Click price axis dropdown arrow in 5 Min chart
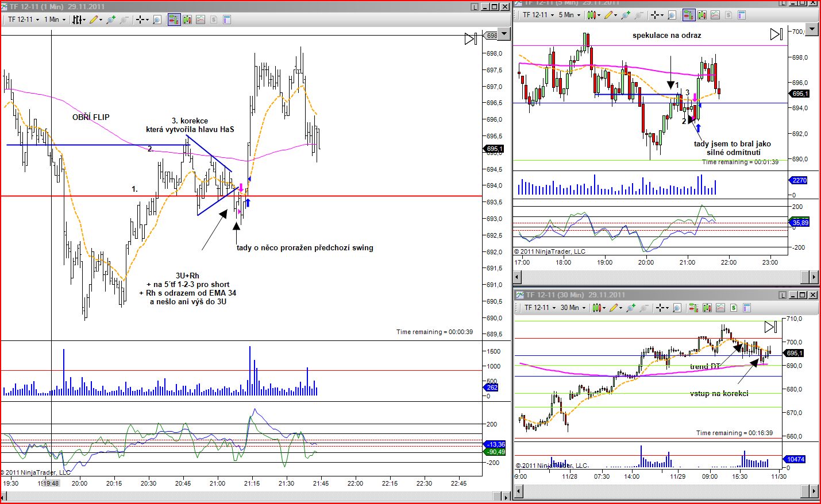This screenshot has height=504, width=821. (812, 29)
